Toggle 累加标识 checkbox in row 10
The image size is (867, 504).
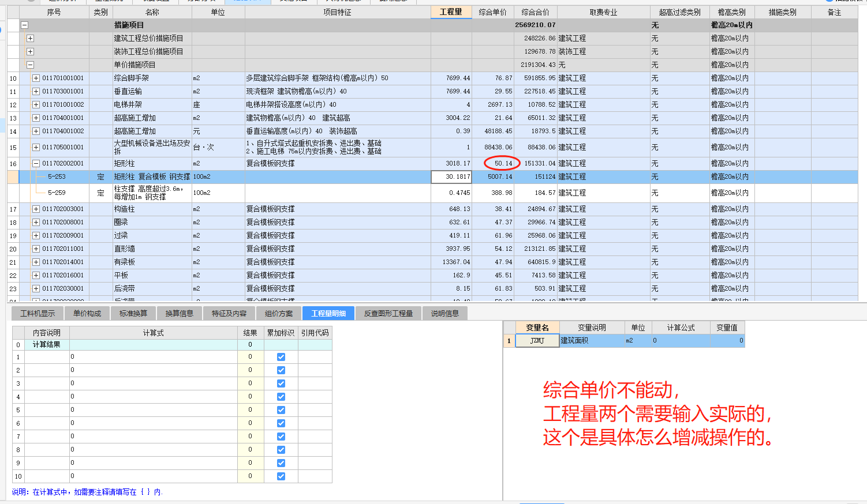click(281, 476)
